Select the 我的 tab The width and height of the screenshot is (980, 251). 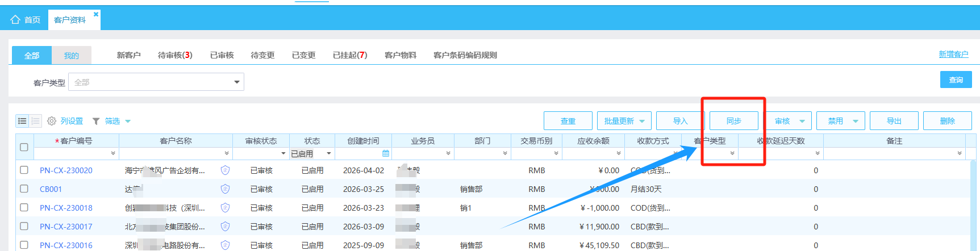click(x=72, y=55)
